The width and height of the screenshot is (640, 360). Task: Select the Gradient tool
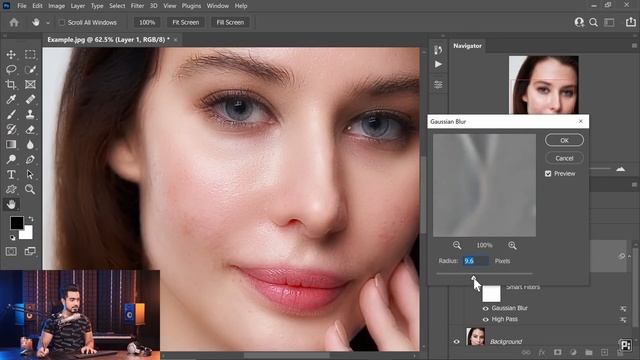pyautogui.click(x=11, y=144)
